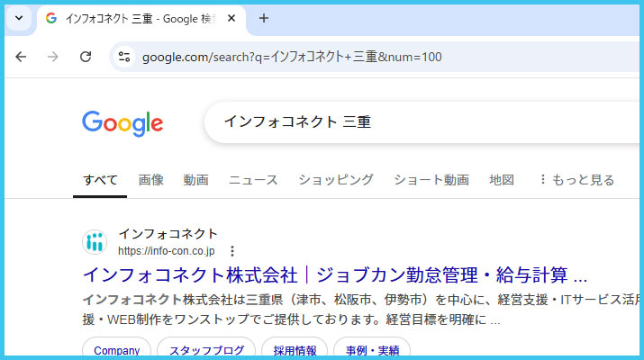
Task: Open a new tab with plus button
Action: coord(264,19)
